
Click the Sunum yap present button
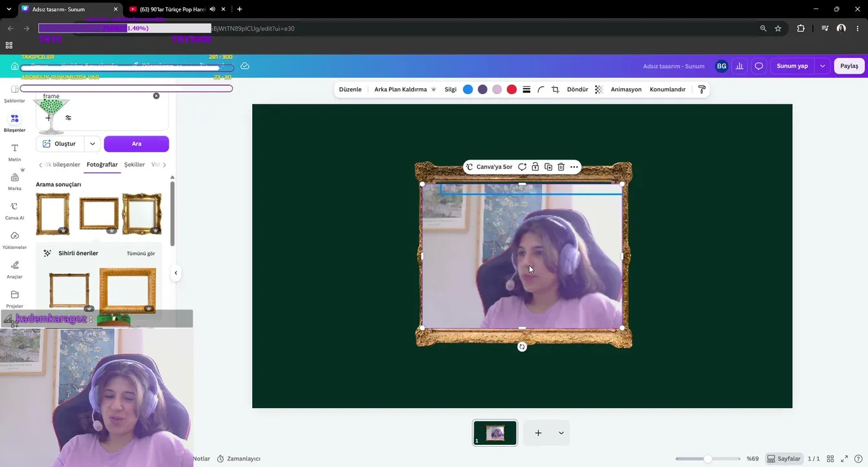(792, 66)
